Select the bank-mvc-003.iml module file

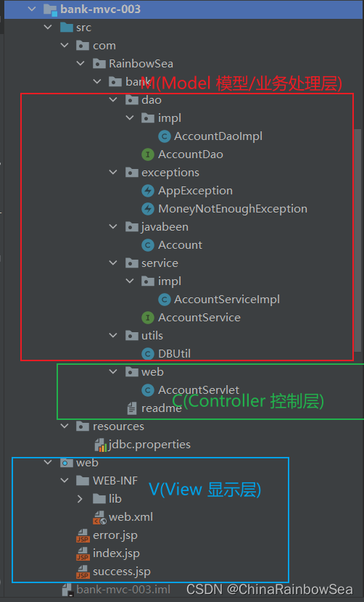(116, 590)
